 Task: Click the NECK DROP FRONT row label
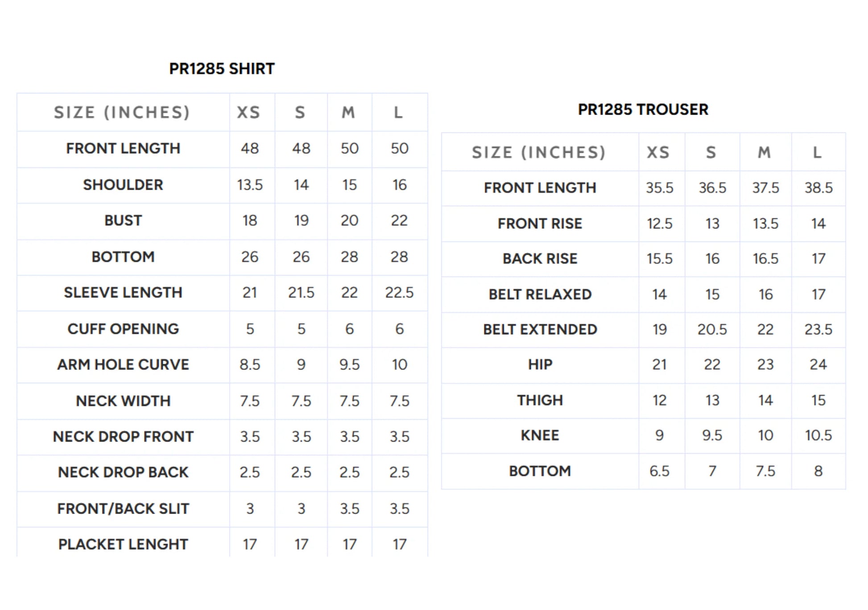[x=123, y=436]
